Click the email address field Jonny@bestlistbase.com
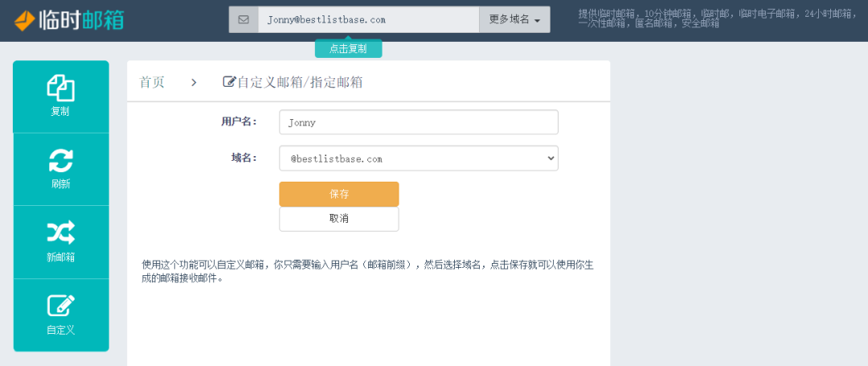The width and height of the screenshot is (868, 366). [368, 20]
